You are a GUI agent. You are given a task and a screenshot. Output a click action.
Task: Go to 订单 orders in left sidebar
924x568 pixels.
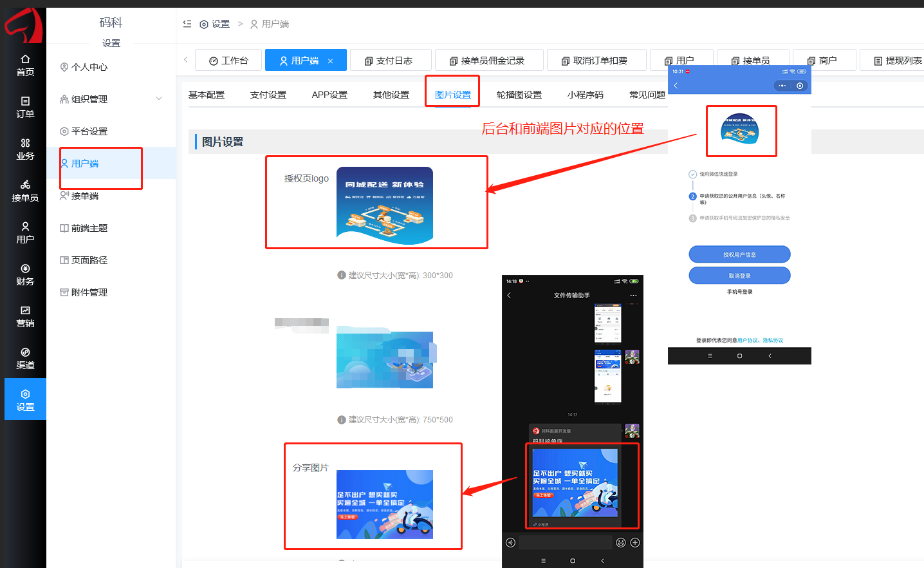click(25, 107)
